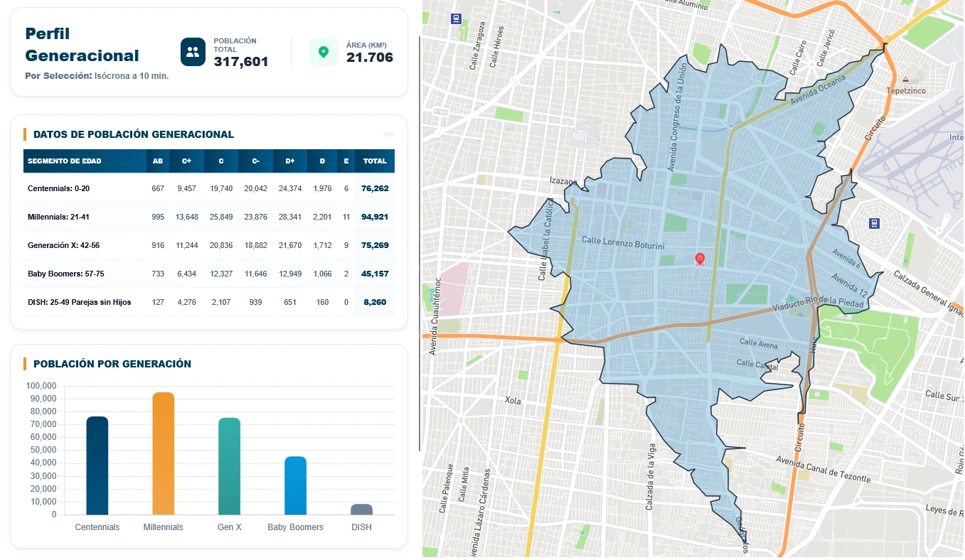Click the 'Baby Boomers' chart axis label

(295, 527)
